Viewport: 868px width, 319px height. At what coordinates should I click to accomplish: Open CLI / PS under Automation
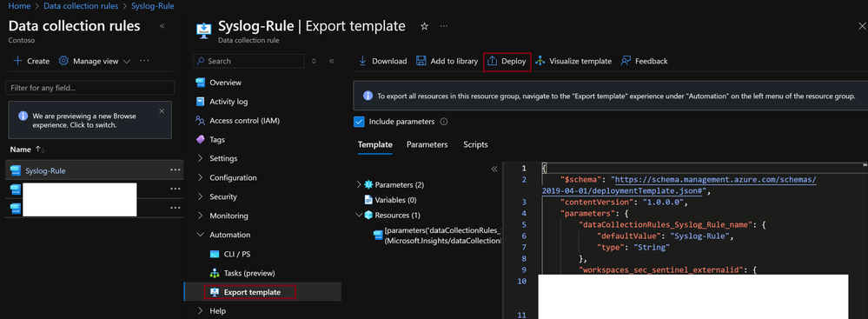[x=229, y=254]
